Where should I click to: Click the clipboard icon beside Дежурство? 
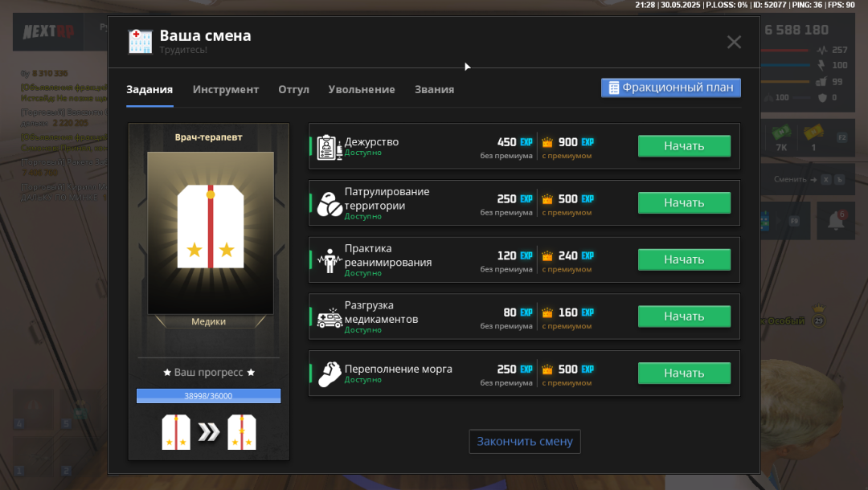(x=330, y=147)
